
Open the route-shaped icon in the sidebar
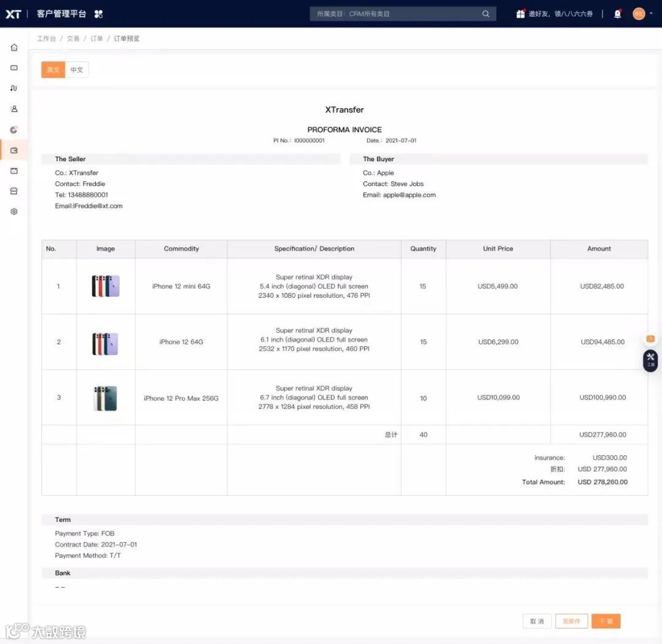tap(14, 88)
